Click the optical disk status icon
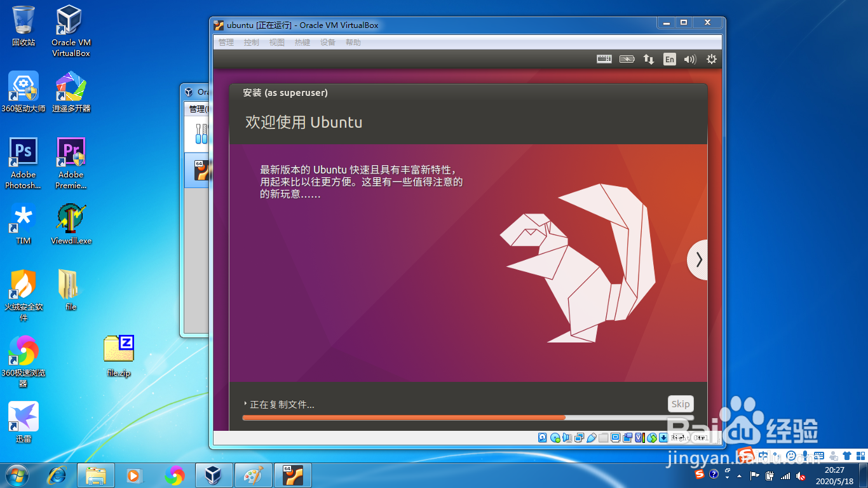Screen dimensions: 868x488 pyautogui.click(x=555, y=437)
